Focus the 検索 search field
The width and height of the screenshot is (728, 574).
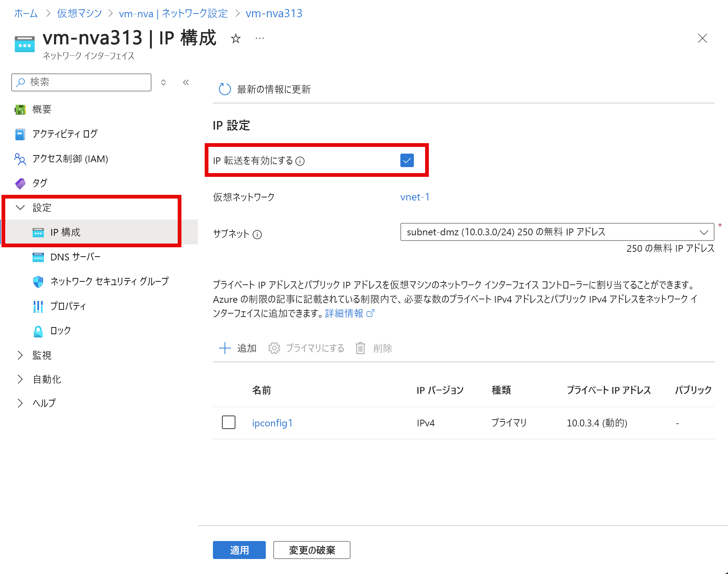[81, 82]
